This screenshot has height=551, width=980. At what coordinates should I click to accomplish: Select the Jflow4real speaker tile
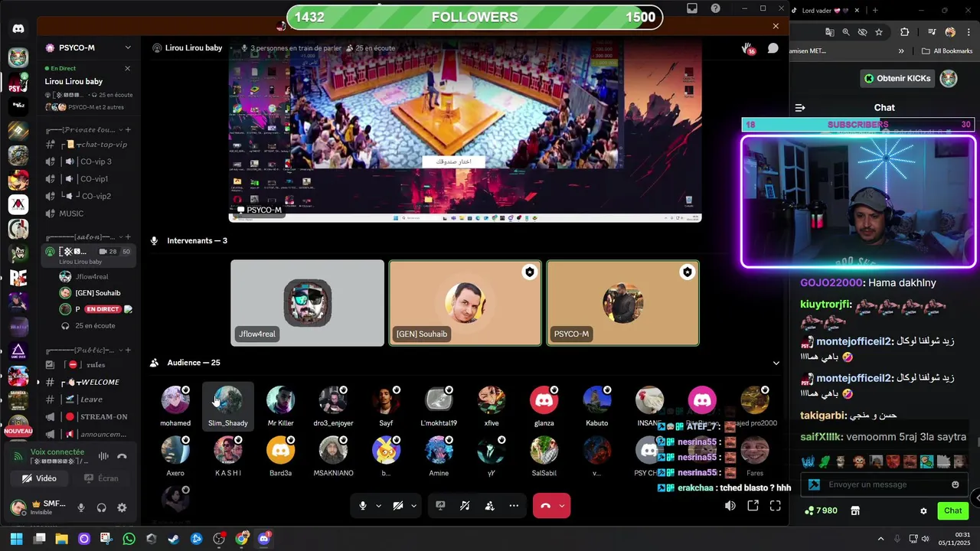307,303
